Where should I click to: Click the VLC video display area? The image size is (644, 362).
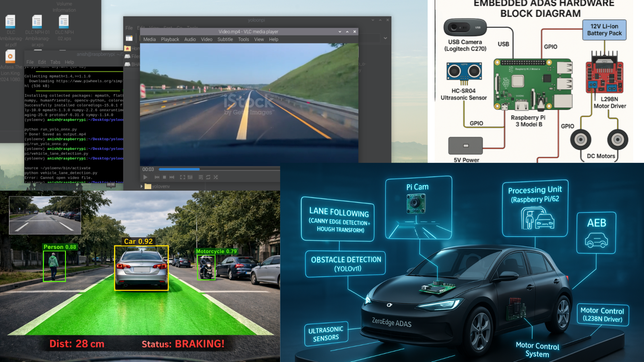pyautogui.click(x=249, y=104)
